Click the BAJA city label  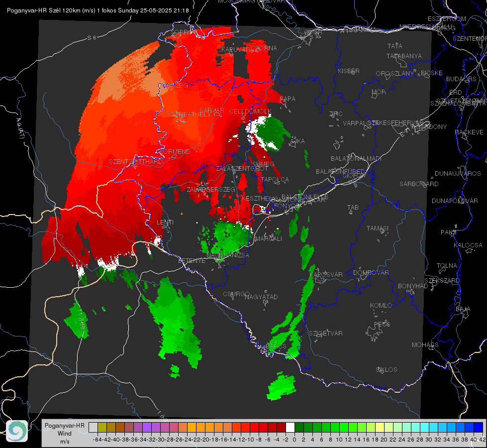coord(463,309)
